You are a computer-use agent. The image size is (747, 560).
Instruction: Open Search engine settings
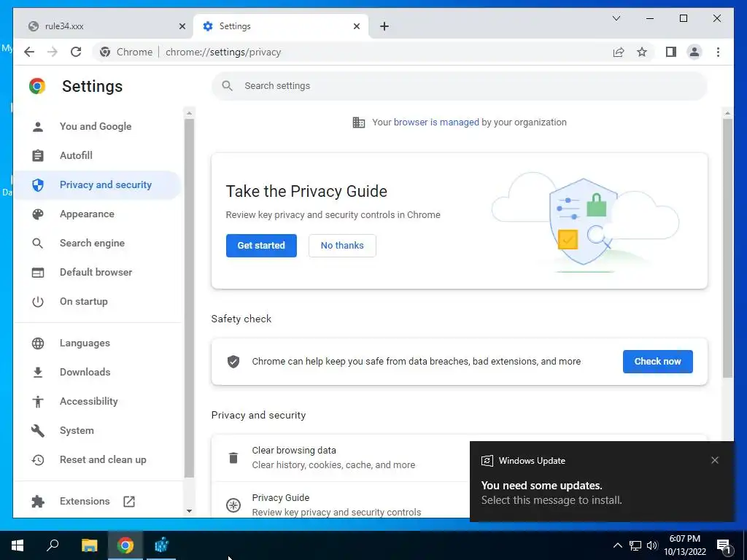coord(97,243)
